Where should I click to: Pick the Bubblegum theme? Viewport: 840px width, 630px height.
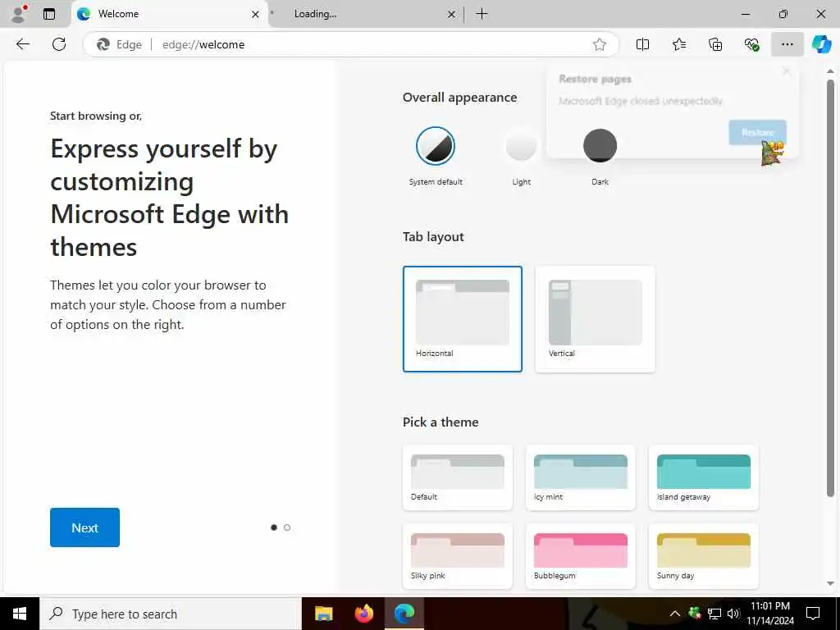(581, 556)
